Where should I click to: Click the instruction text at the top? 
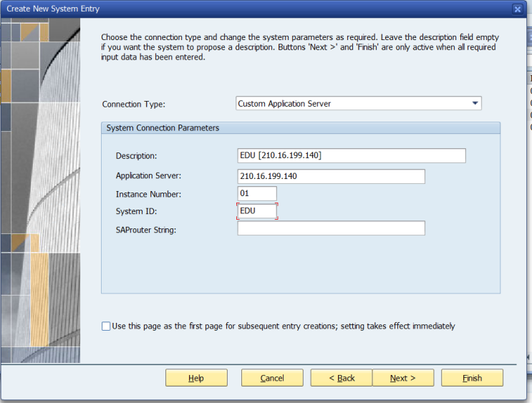click(x=300, y=47)
